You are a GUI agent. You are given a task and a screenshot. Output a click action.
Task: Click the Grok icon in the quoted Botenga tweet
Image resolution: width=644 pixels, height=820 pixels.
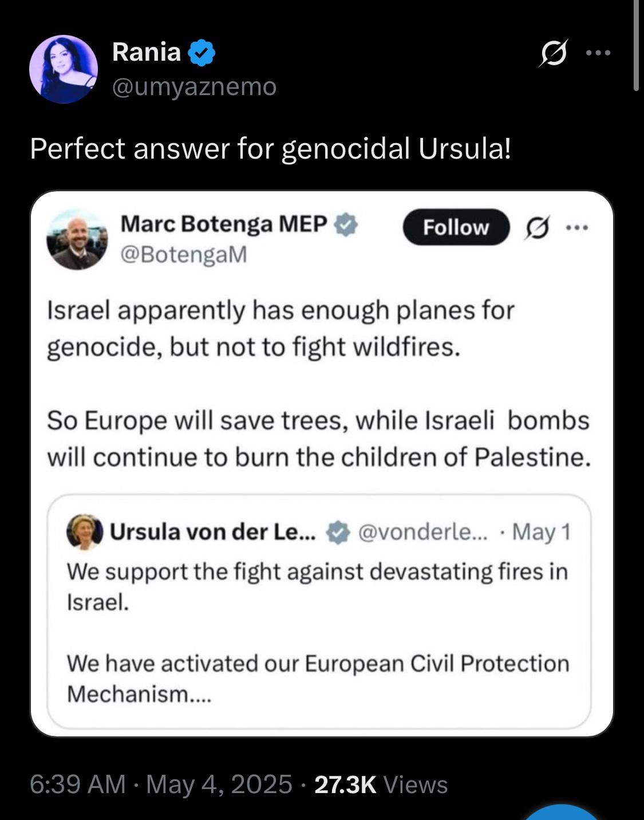(538, 228)
